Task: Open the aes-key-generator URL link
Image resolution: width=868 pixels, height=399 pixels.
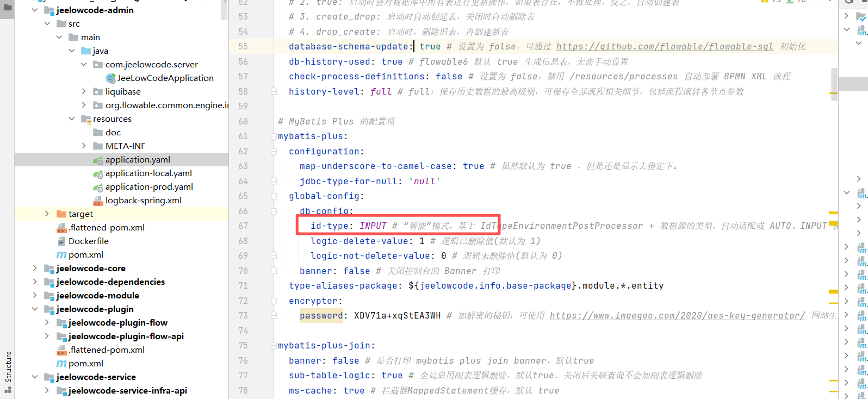Action: point(677,316)
